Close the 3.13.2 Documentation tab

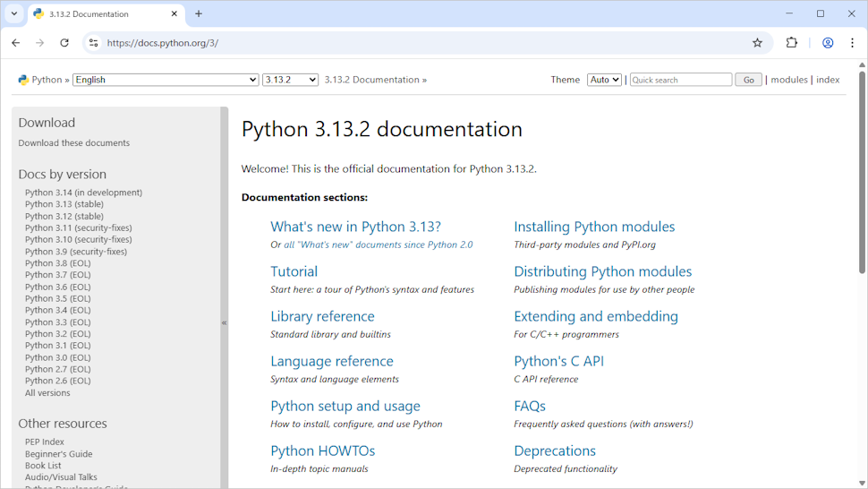pos(174,13)
